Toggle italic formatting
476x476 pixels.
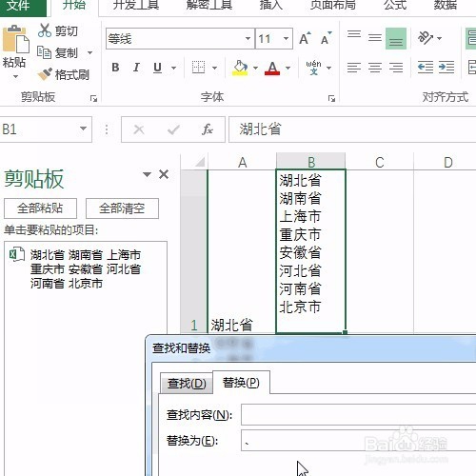click(136, 68)
